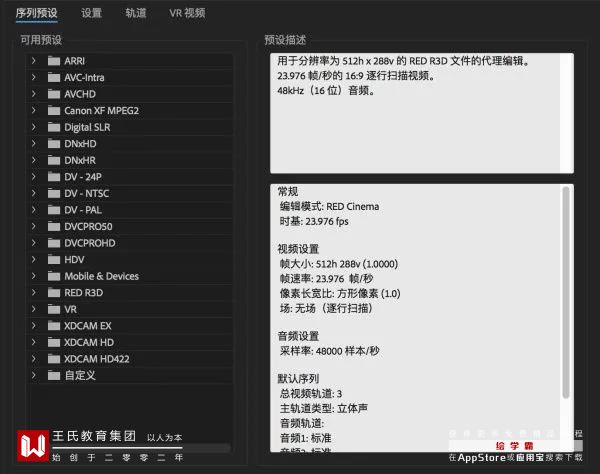Click the Digital SLR folder icon
Viewport: 600px width, 474px height.
point(54,127)
